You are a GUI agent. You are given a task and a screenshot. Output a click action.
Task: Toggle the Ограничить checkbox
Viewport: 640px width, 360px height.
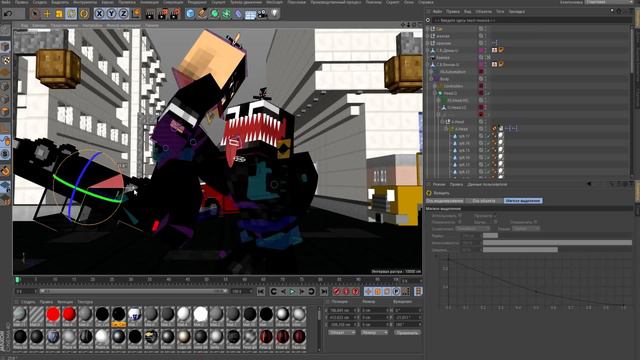[x=535, y=222]
